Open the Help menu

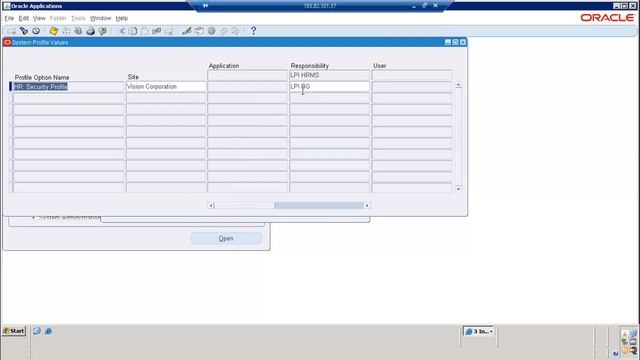(x=122, y=18)
